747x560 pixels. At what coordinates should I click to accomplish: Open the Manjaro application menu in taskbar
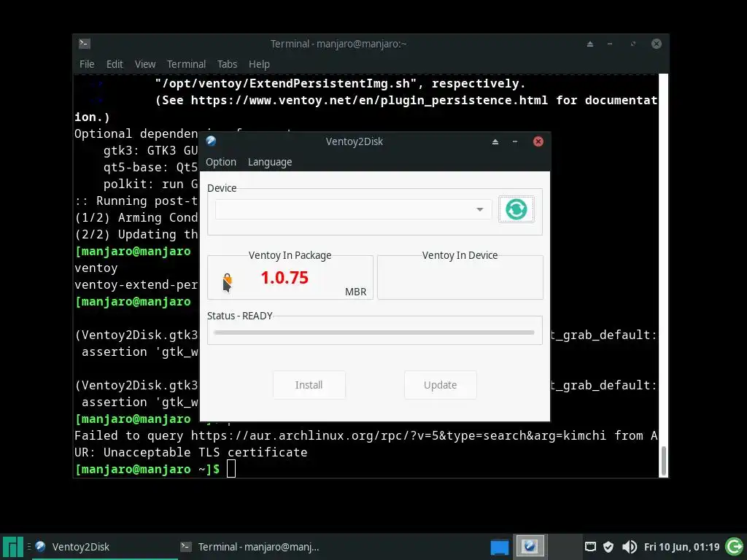[x=12, y=547]
